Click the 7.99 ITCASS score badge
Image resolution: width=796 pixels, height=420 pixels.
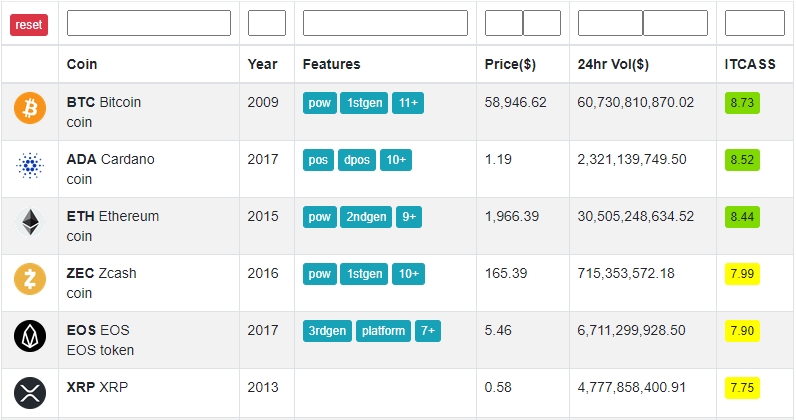tap(742, 274)
